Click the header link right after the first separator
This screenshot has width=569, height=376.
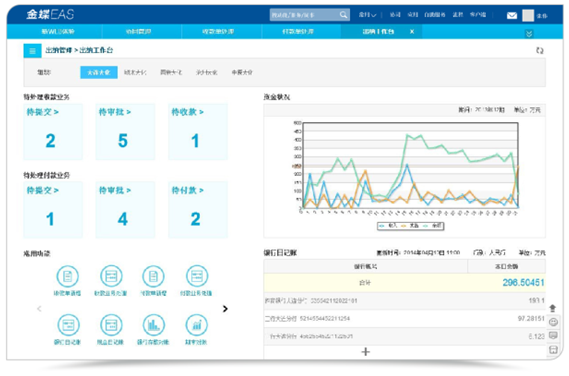(x=395, y=15)
